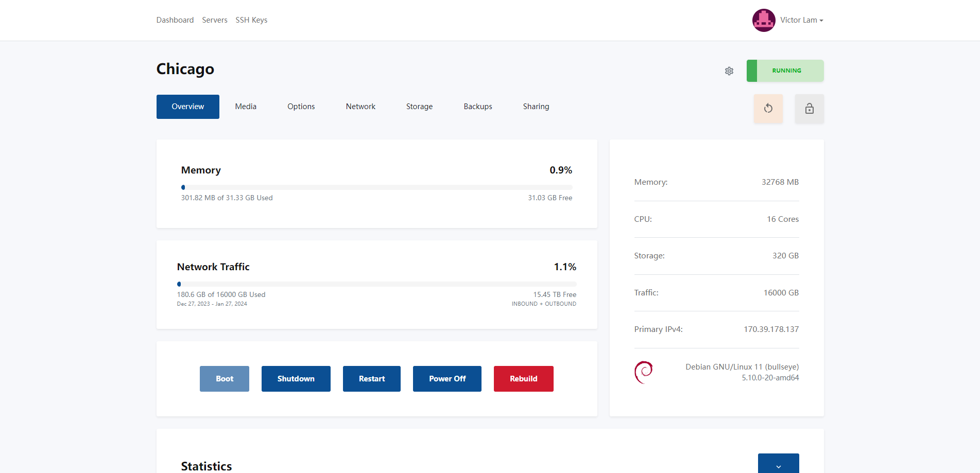Image resolution: width=980 pixels, height=473 pixels.
Task: Open the Storage tab
Action: point(419,107)
